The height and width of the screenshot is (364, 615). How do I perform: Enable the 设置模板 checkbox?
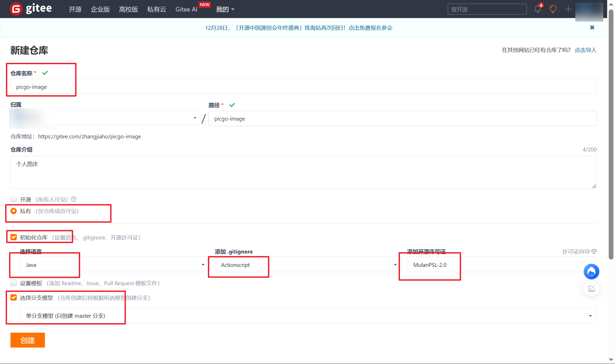click(13, 283)
